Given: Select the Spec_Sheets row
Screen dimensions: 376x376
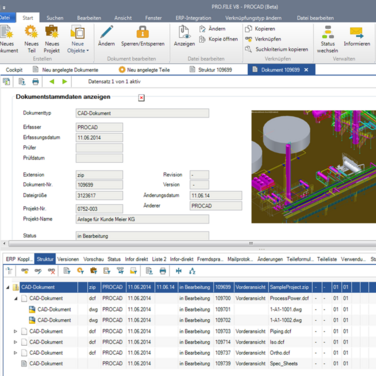Looking at the screenshot, I should [x=190, y=363].
